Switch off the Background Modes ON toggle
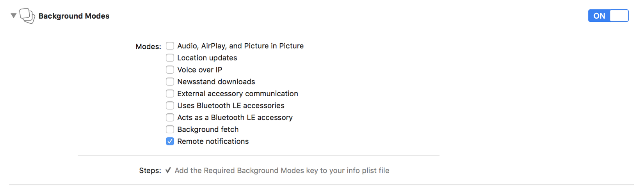 pos(608,16)
